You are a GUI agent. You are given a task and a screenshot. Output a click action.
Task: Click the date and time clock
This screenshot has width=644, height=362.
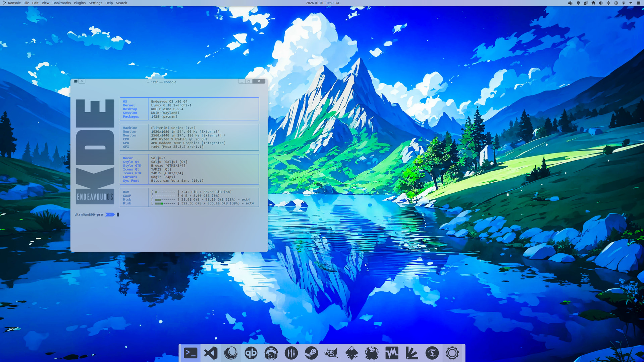(322, 3)
